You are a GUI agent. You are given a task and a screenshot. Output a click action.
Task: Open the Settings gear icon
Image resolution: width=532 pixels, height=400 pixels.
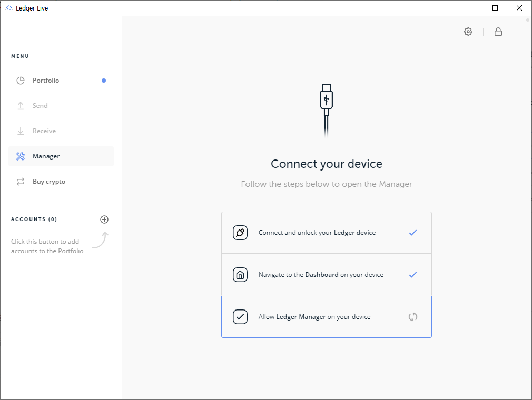tap(468, 32)
